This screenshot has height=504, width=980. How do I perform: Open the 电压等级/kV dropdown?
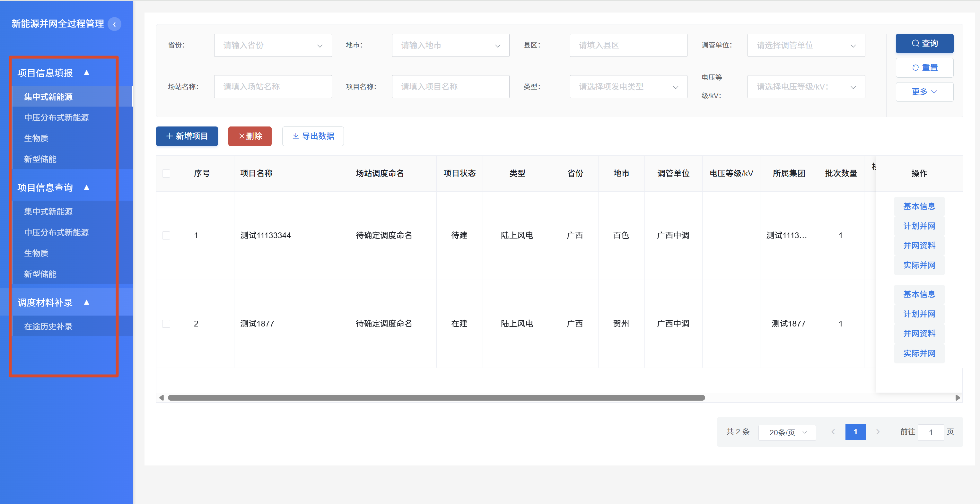tap(806, 87)
